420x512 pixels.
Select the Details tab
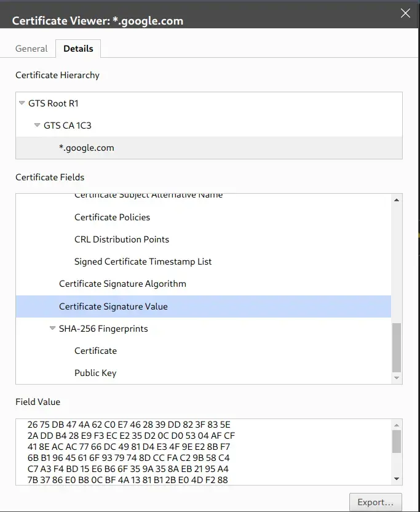[78, 49]
